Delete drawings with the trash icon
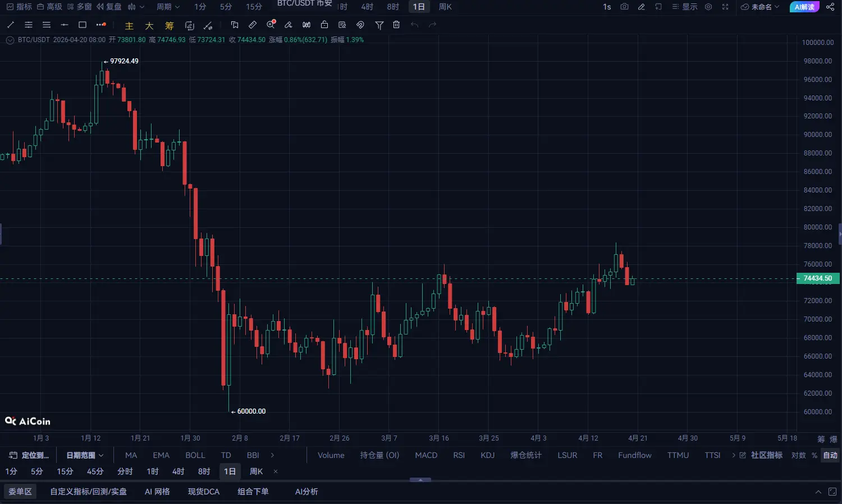Screen dimensions: 842x504 (396, 25)
